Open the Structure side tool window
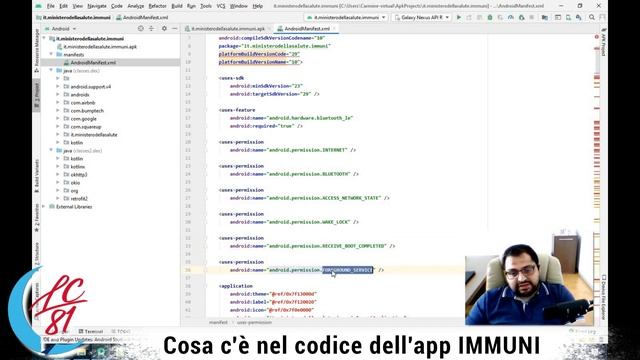Image resolution: width=640 pixels, height=360 pixels. click(x=37, y=254)
